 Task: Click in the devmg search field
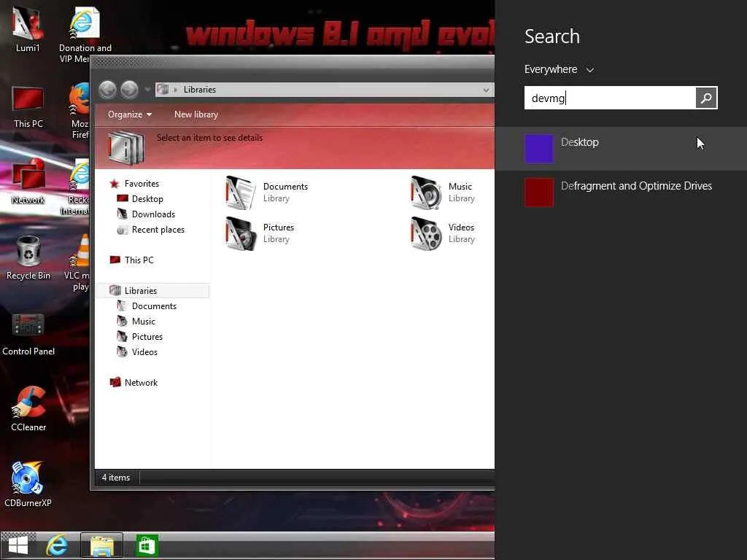[610, 98]
